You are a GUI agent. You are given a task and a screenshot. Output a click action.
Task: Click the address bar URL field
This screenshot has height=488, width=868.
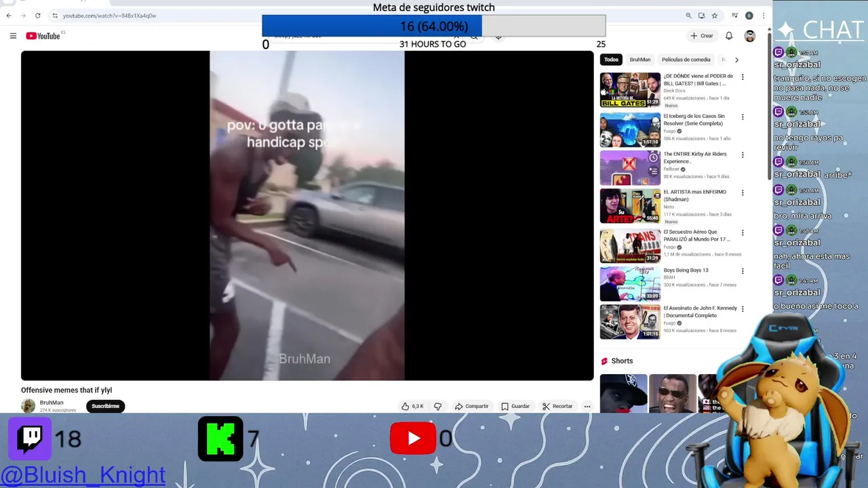click(366, 16)
